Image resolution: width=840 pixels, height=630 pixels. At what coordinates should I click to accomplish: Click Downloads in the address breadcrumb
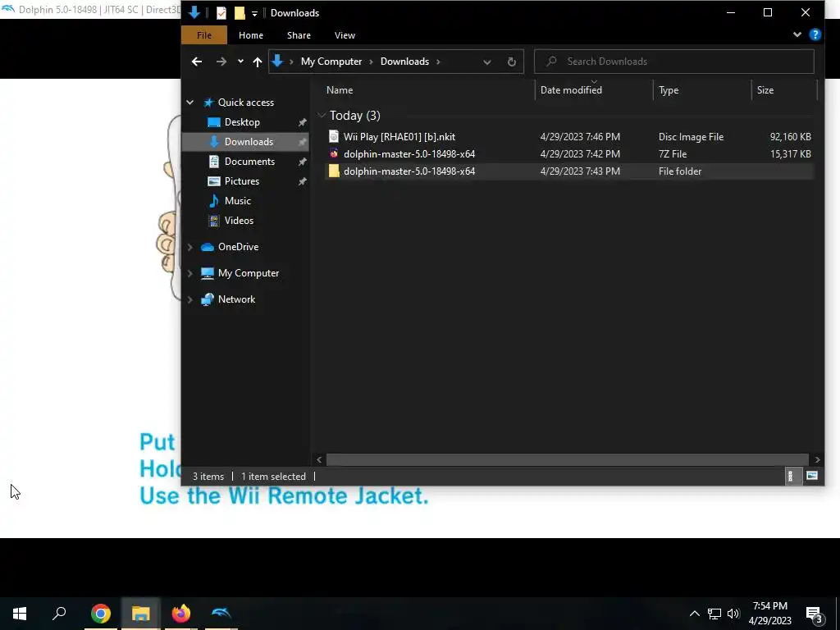click(x=404, y=62)
